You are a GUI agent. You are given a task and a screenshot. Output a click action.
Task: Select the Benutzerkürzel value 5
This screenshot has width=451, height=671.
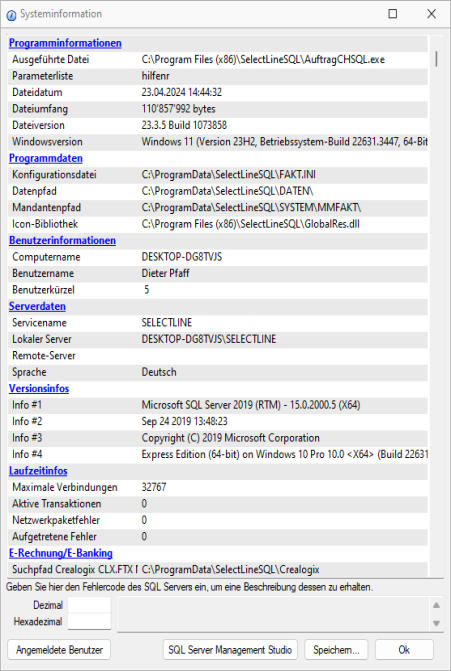click(146, 290)
